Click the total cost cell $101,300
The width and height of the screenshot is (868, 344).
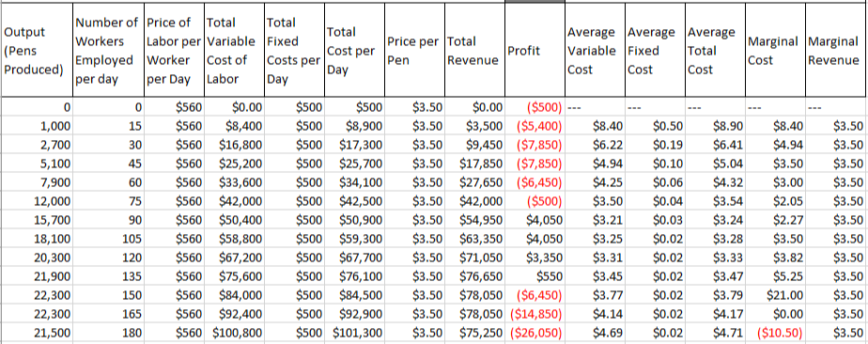pyautogui.click(x=354, y=333)
